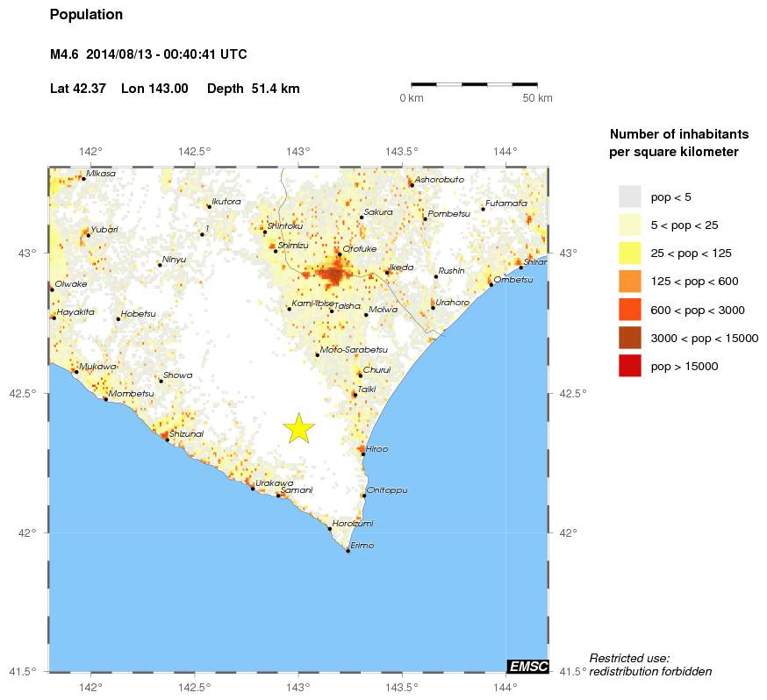Click the 'Erimo' label at the cape
This screenshot has width=767, height=700.
[x=362, y=545]
